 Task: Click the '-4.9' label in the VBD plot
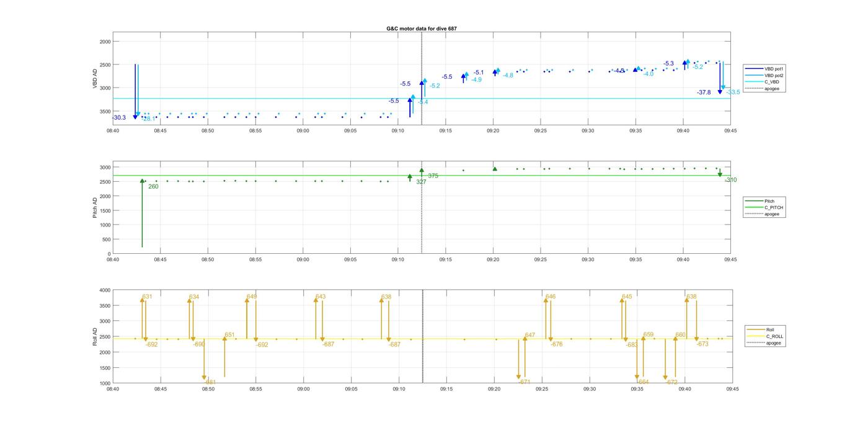tap(476, 79)
